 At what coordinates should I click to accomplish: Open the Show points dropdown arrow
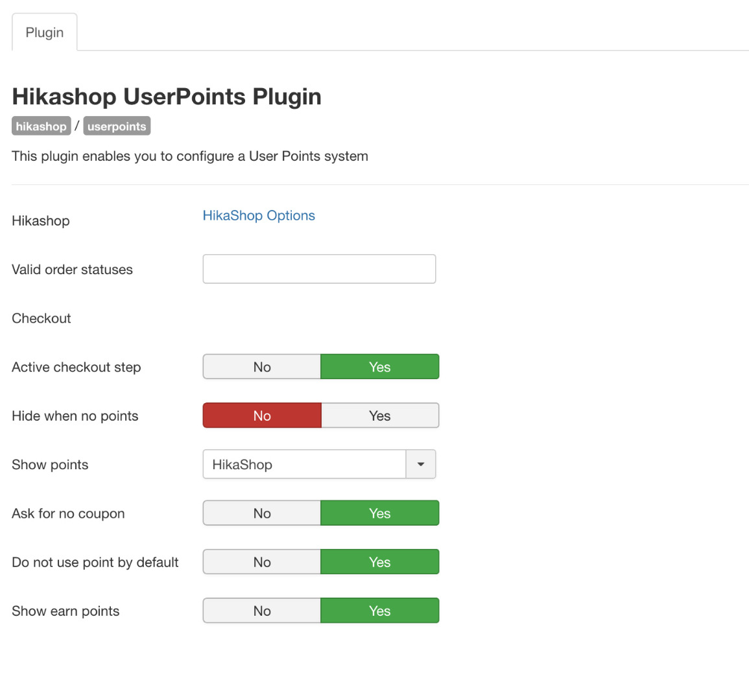421,464
